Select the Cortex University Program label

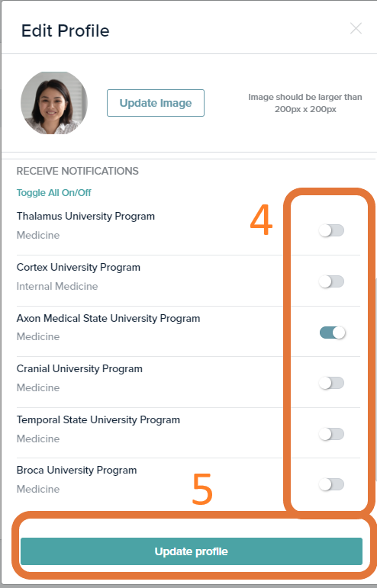[79, 268]
